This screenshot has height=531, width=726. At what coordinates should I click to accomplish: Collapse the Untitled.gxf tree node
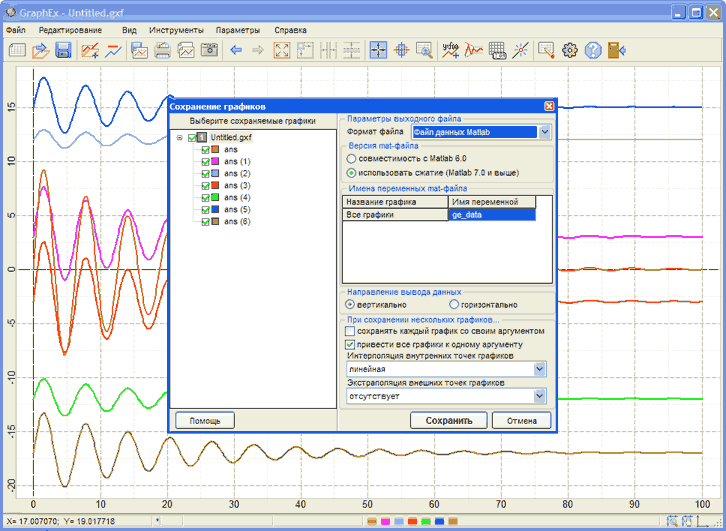pyautogui.click(x=179, y=138)
